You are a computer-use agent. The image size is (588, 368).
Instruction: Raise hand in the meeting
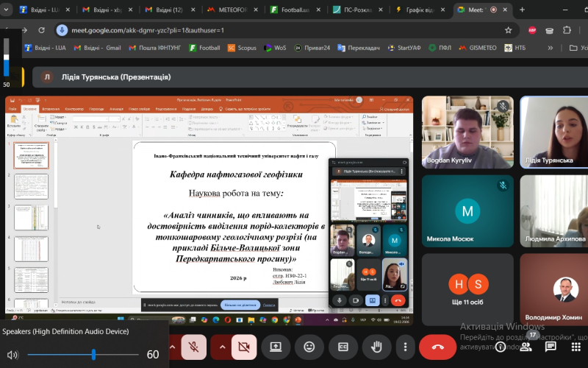tap(377, 346)
